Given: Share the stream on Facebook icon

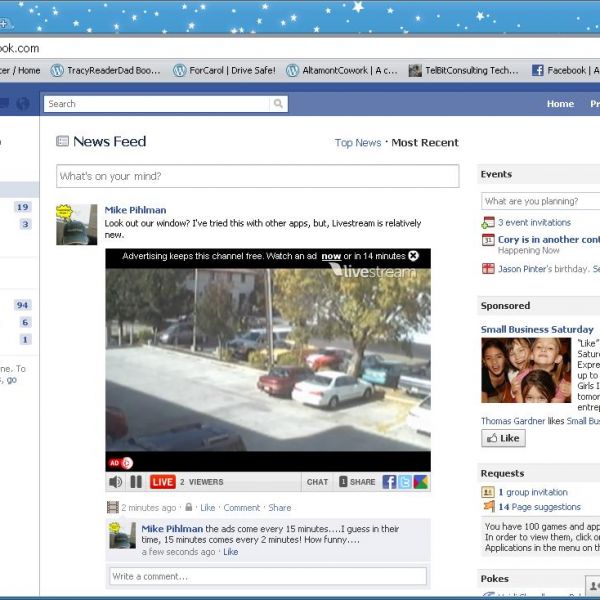Looking at the screenshot, I should pyautogui.click(x=389, y=482).
